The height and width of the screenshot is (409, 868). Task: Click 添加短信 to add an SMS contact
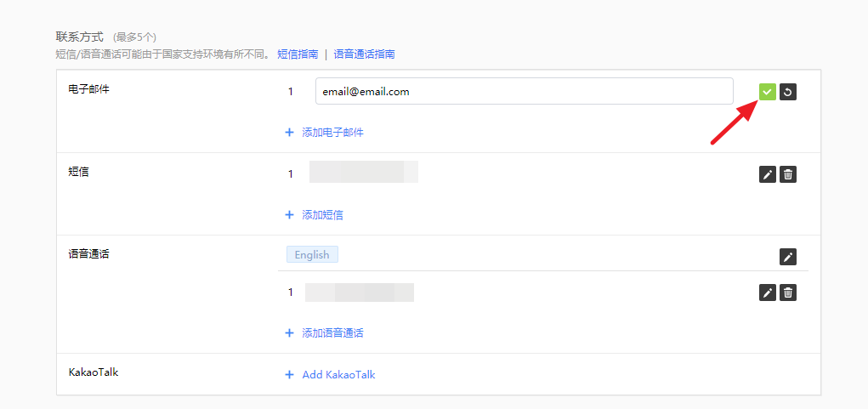322,215
